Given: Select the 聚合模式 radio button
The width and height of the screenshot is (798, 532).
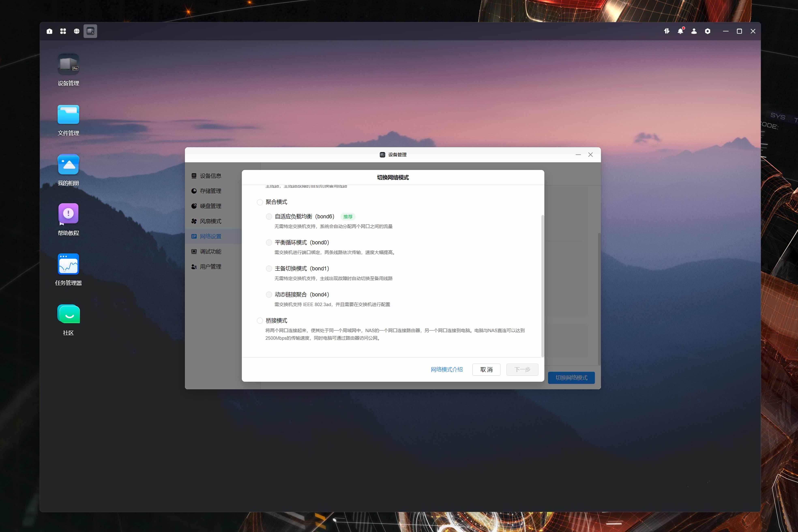Looking at the screenshot, I should tap(260, 202).
